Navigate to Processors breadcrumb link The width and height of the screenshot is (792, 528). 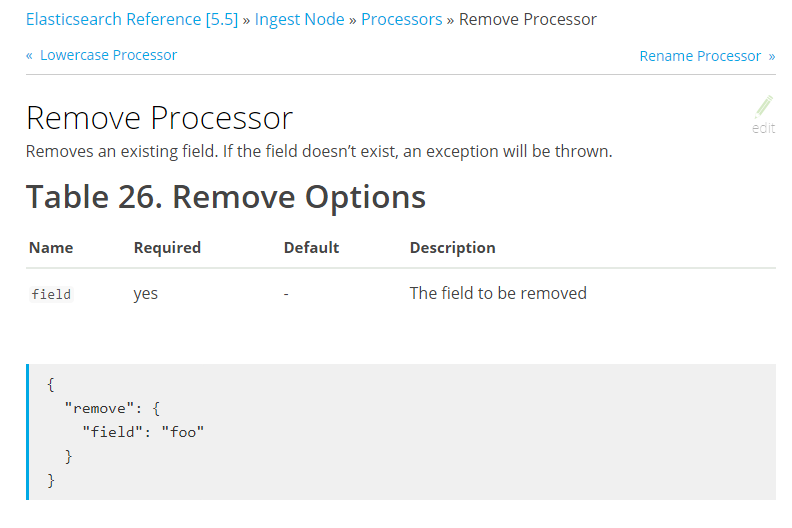click(x=401, y=19)
